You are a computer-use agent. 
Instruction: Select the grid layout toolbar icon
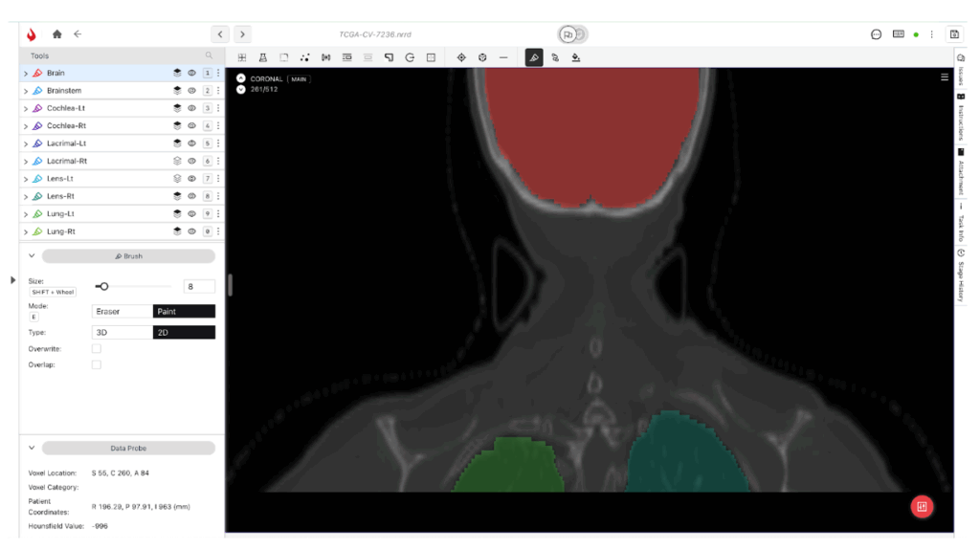tap(242, 57)
